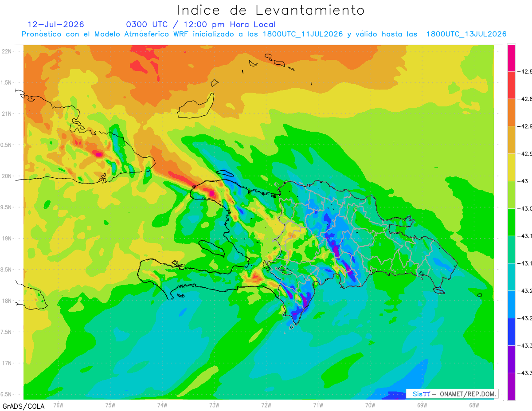Select the '74W' longitude label
The width and height of the screenshot is (532, 411).
click(x=162, y=404)
